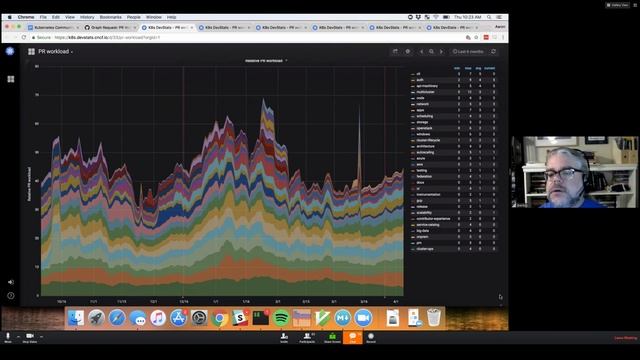Open the dashboards grid icon in sidebar
The height and width of the screenshot is (360, 640).
pyautogui.click(x=11, y=79)
